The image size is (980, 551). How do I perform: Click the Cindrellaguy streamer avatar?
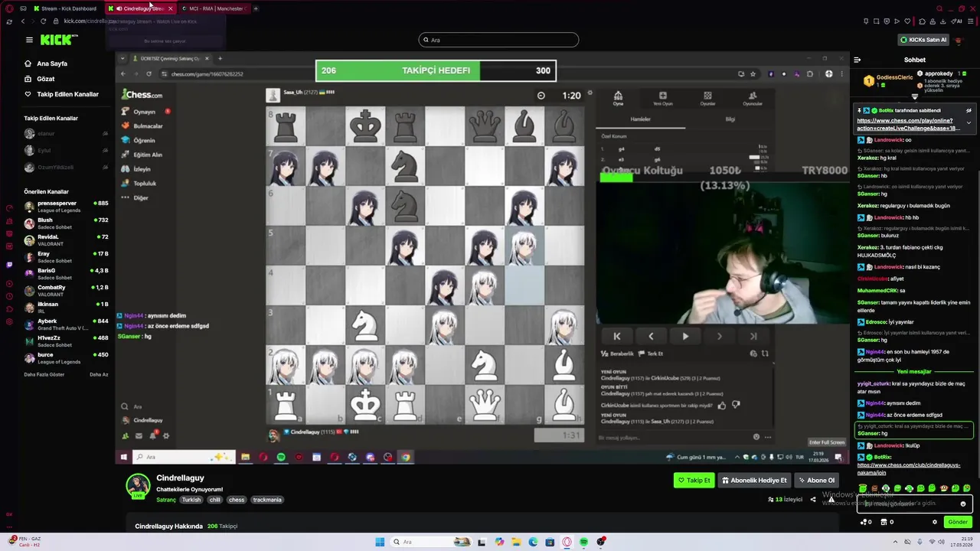[x=138, y=485]
